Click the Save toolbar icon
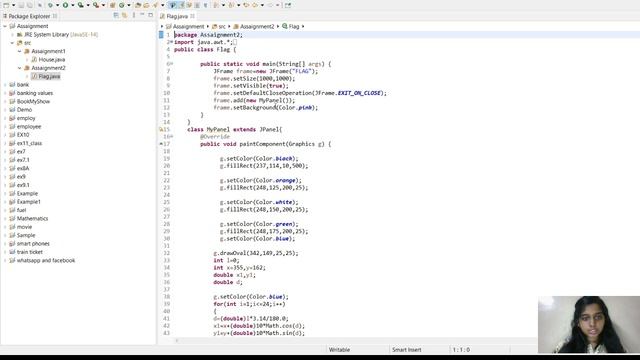 pos(21,5)
